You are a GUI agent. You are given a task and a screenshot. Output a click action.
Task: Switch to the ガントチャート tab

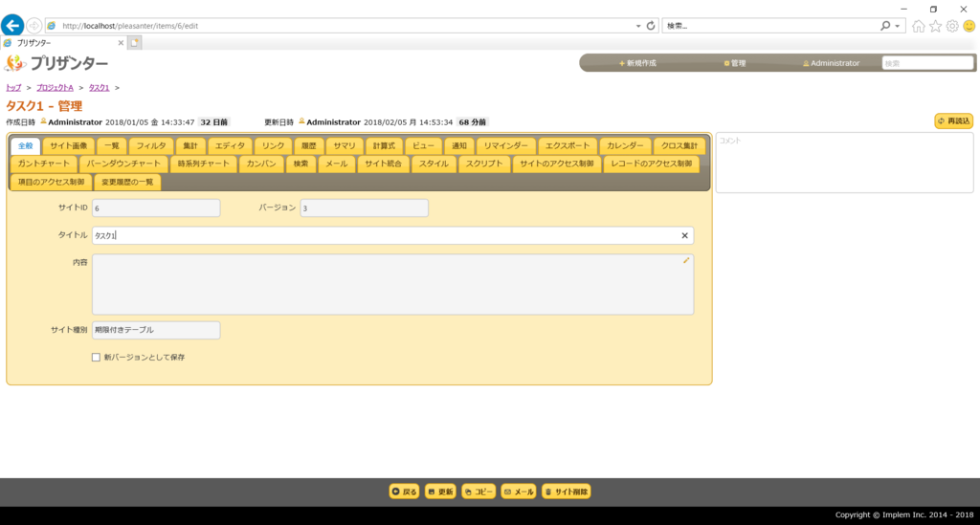point(44,164)
